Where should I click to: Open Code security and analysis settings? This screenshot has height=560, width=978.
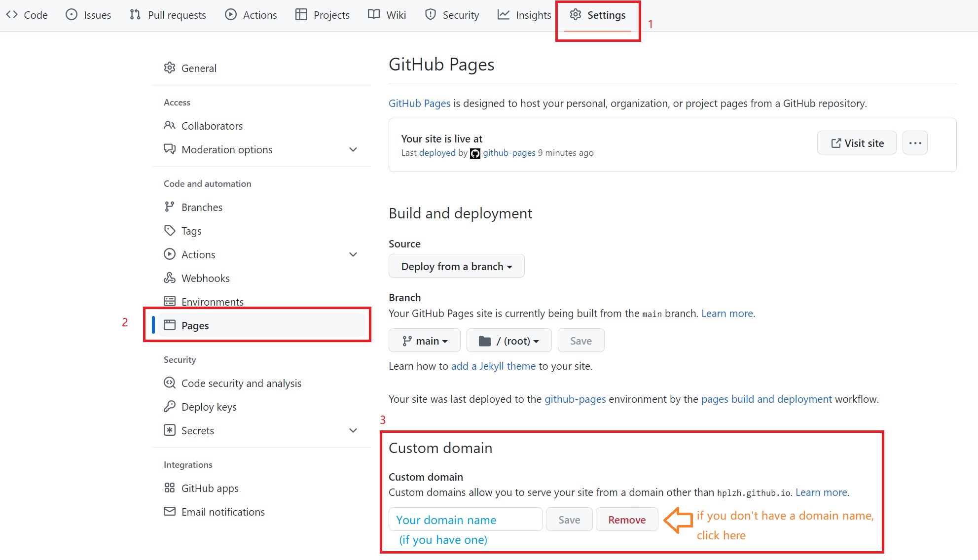[261, 383]
